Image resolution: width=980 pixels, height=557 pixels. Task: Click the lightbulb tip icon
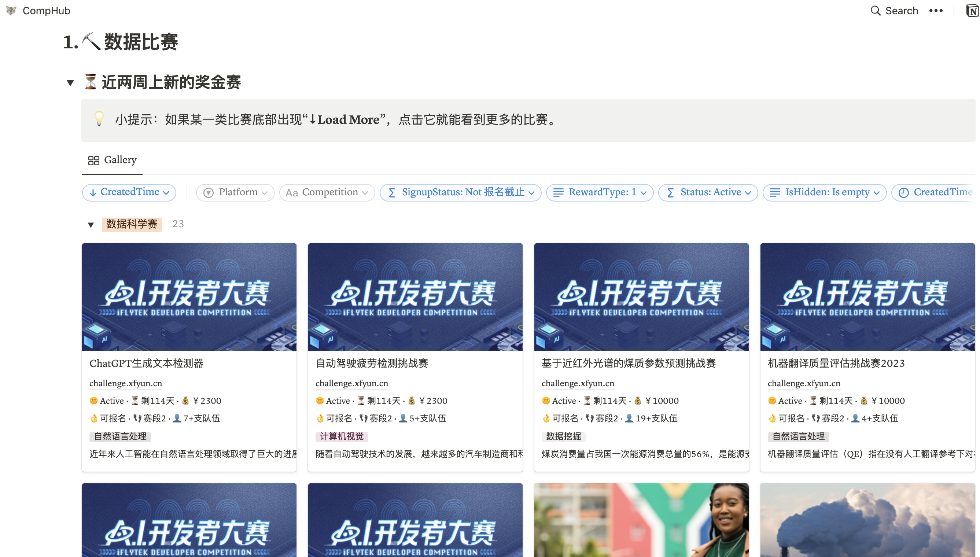pos(99,119)
